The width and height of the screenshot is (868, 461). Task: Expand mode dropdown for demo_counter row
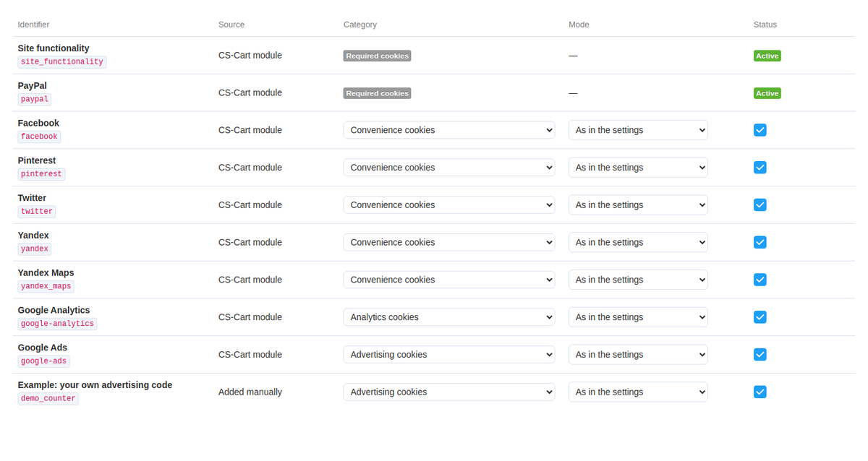(x=638, y=392)
